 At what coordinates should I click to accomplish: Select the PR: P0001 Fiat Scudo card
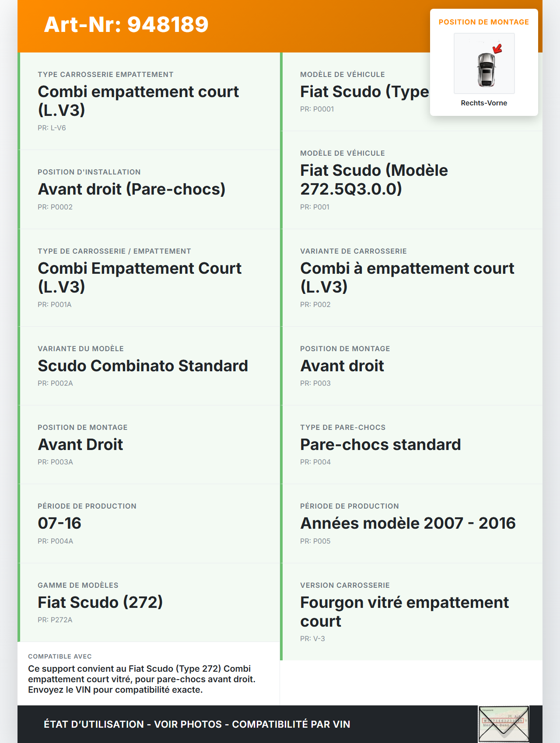tap(354, 93)
